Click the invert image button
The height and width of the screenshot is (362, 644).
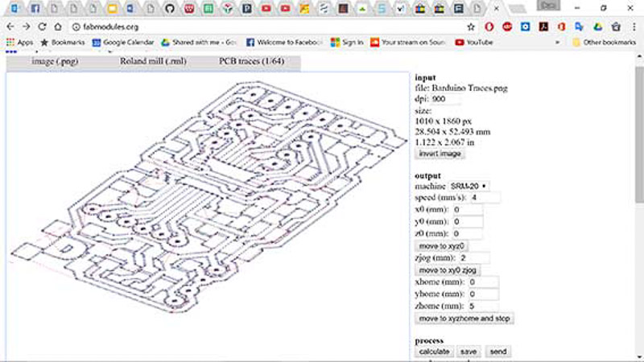point(440,154)
